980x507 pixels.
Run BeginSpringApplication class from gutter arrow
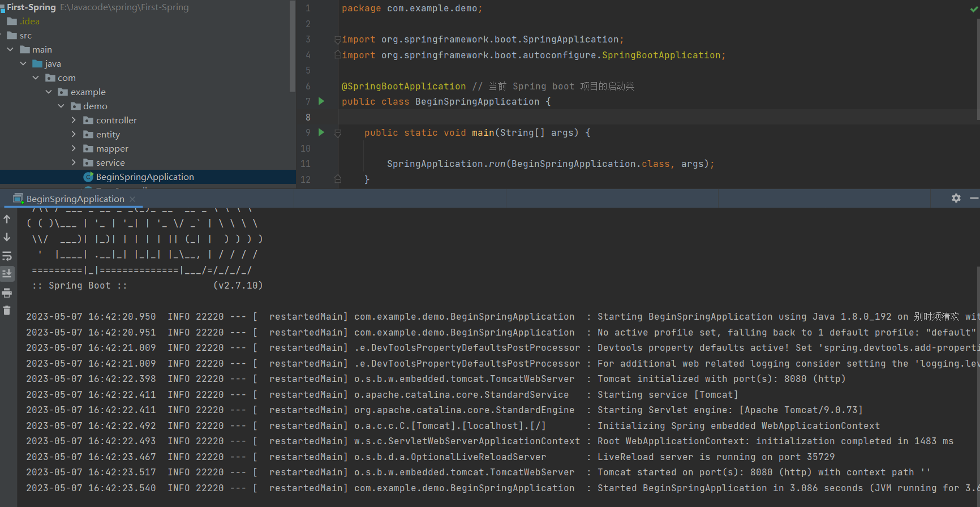coord(321,101)
